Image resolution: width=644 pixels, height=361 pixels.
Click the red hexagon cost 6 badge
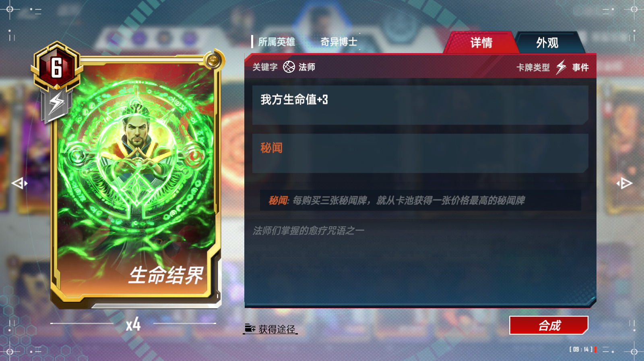56,67
